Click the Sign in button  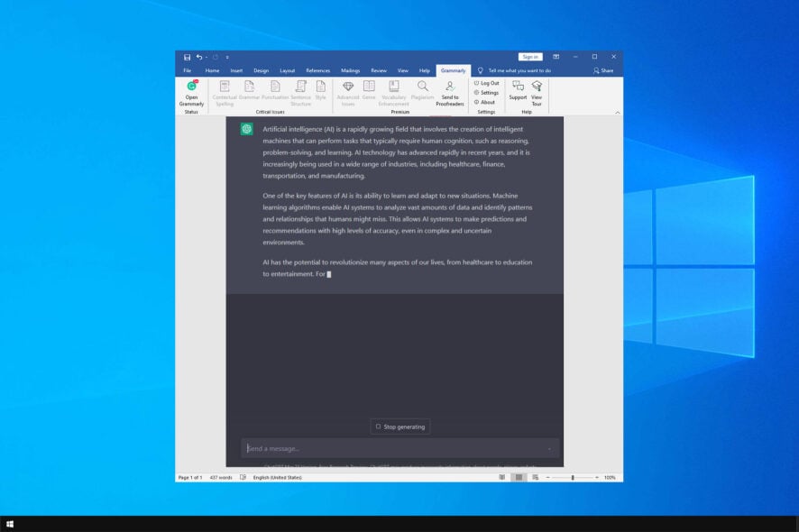click(530, 56)
